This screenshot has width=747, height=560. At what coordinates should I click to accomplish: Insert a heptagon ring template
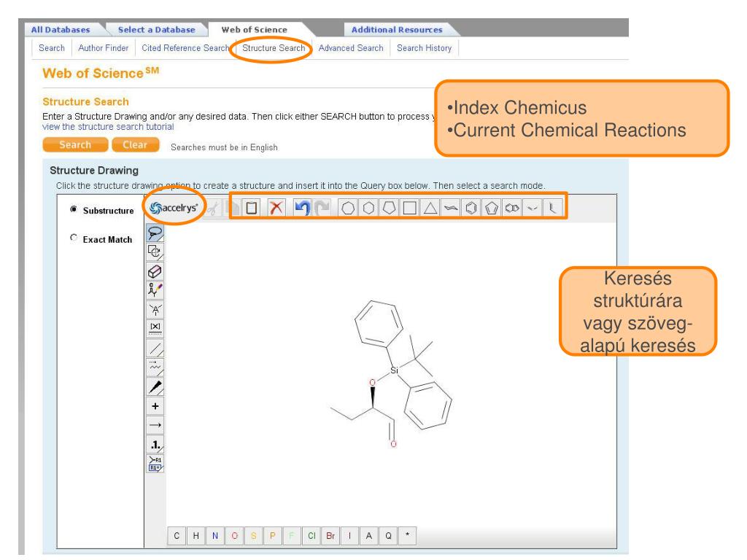(x=348, y=208)
